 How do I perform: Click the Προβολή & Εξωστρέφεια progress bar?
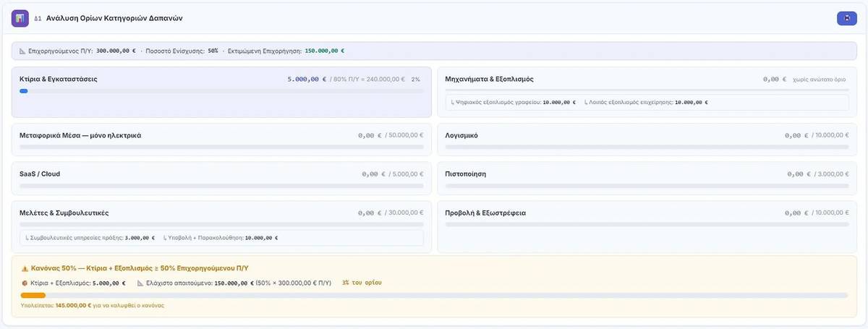647,225
